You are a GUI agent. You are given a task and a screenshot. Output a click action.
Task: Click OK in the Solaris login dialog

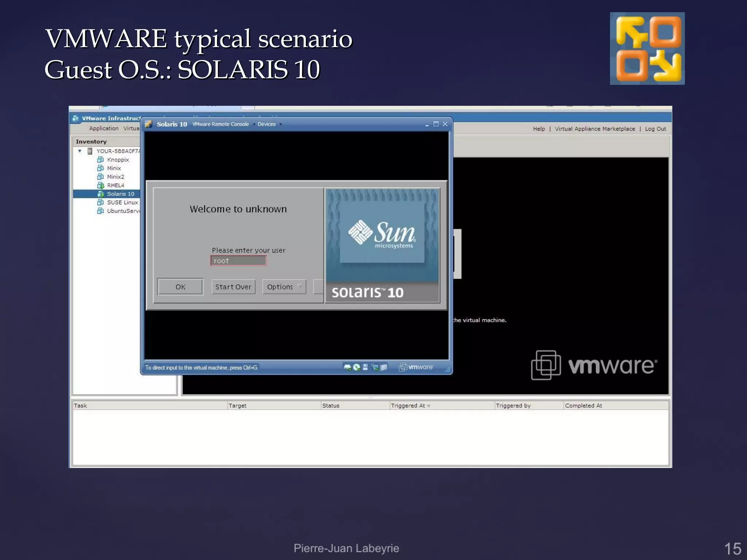pos(180,287)
